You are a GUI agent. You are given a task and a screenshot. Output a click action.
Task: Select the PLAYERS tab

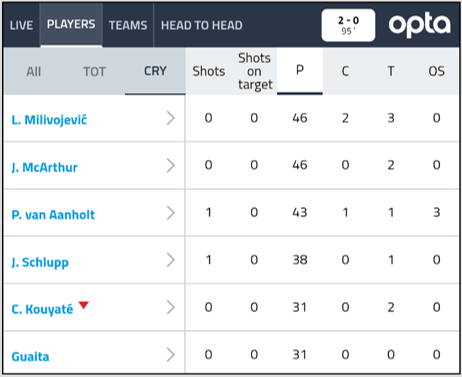tap(71, 25)
